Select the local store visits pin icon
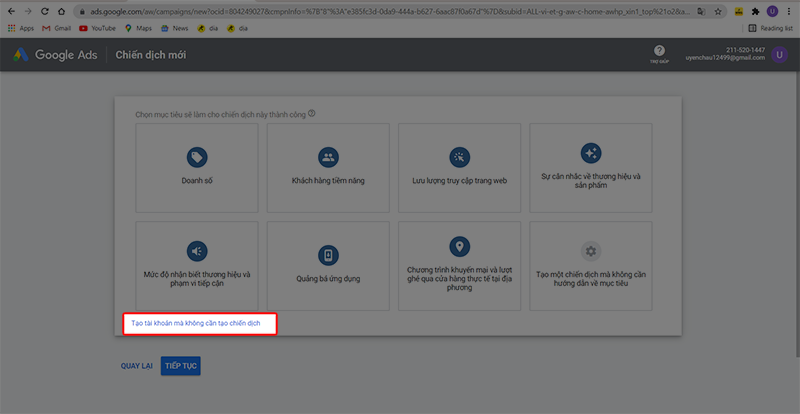800x414 pixels. 459,246
